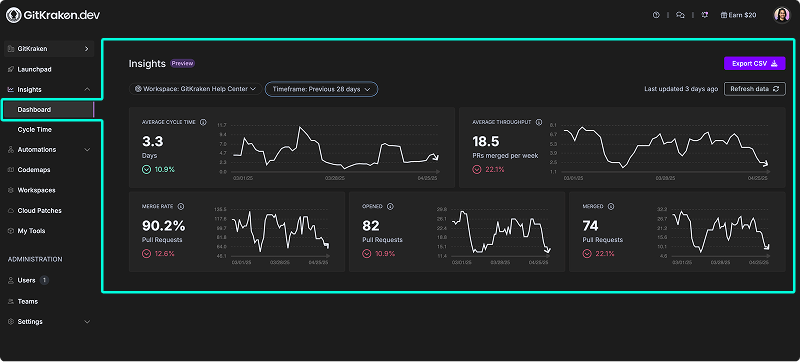Click the Export CSV button
Screen dimensions: 800x362
(755, 64)
